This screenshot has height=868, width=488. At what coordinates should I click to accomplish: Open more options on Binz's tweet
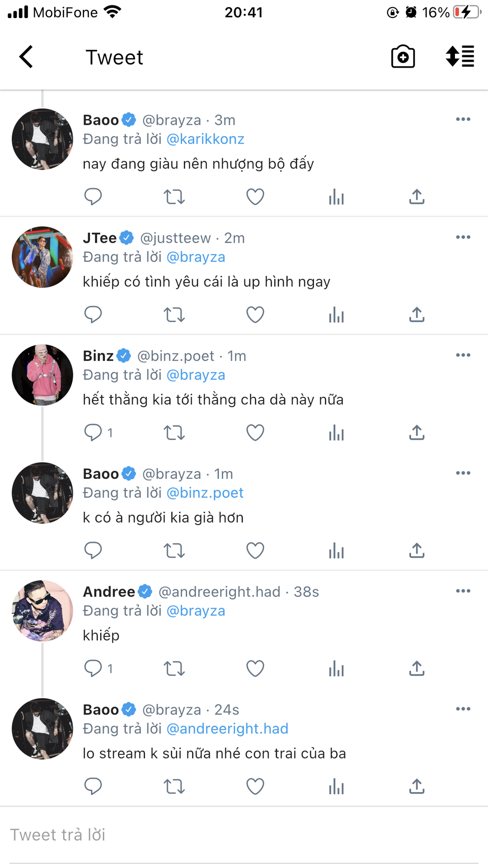(x=463, y=355)
